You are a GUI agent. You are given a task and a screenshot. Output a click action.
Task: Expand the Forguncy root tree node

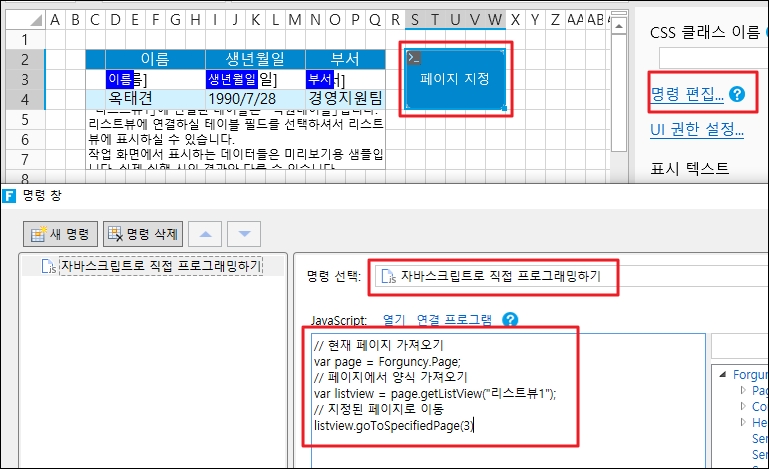(722, 375)
